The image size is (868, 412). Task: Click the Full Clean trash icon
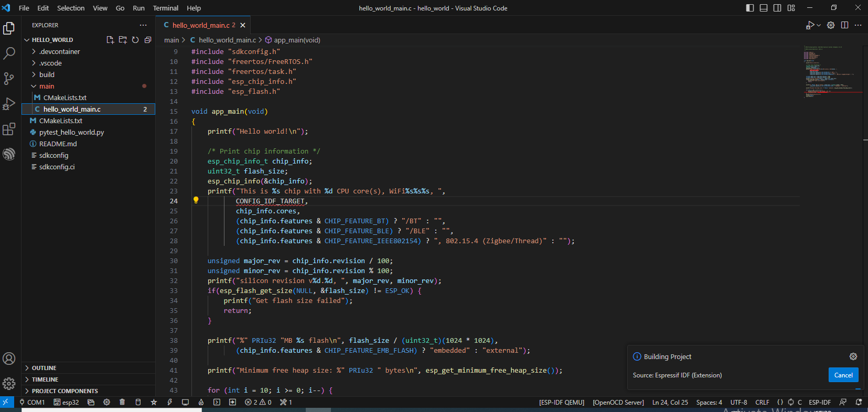click(x=122, y=402)
